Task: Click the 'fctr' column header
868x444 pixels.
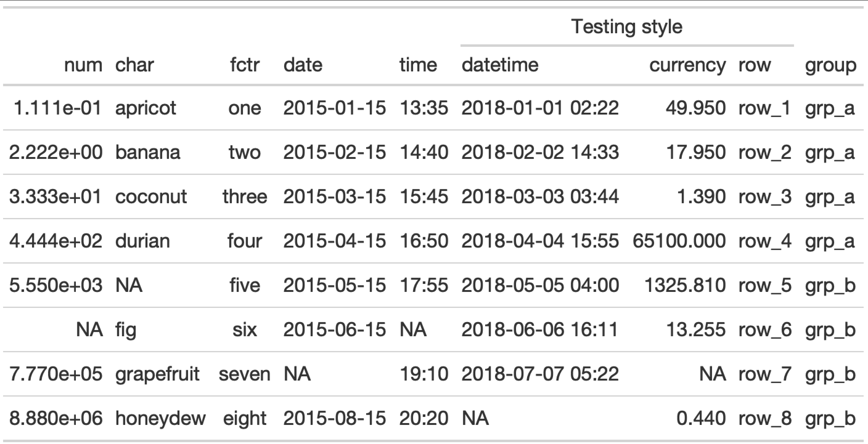Action: point(245,65)
